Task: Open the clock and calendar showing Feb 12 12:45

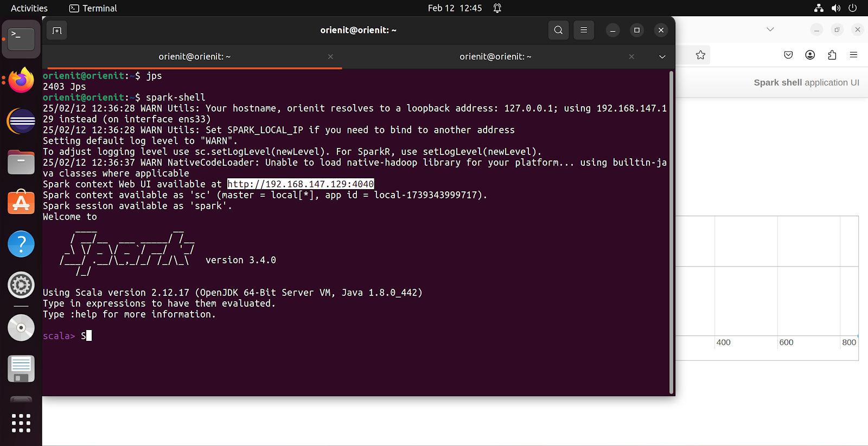Action: (455, 8)
